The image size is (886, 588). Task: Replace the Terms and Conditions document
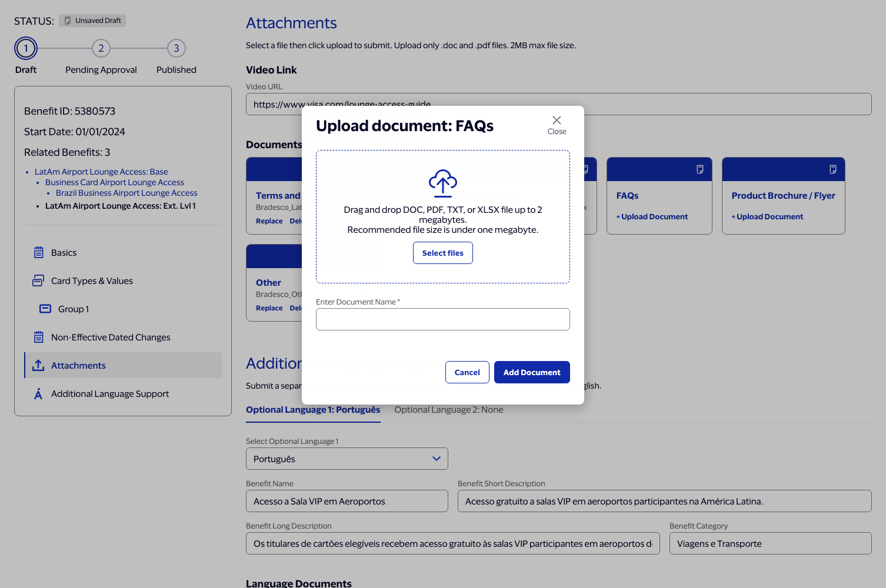coord(269,221)
